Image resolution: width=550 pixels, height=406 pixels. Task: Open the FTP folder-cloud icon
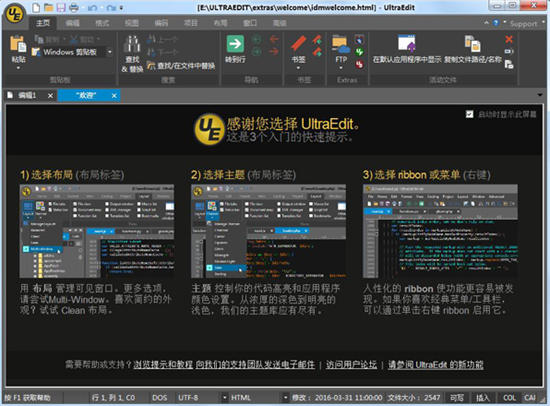[341, 45]
